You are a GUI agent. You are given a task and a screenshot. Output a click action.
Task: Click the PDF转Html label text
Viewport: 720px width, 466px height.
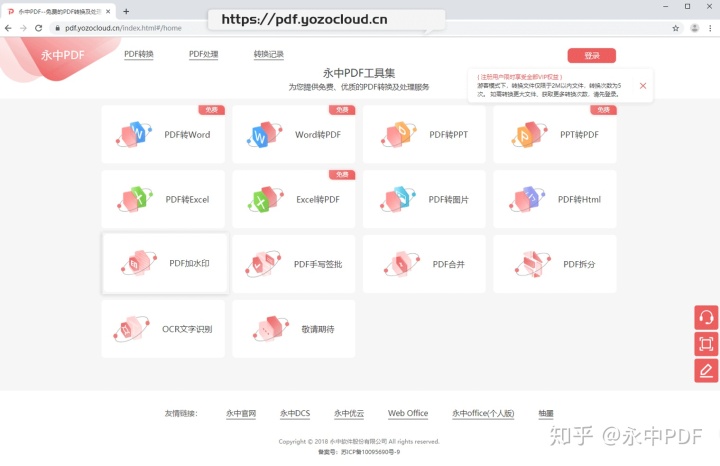coord(579,199)
